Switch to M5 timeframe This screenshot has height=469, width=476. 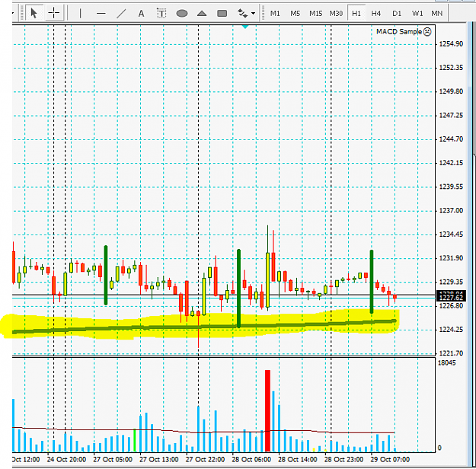pyautogui.click(x=295, y=14)
